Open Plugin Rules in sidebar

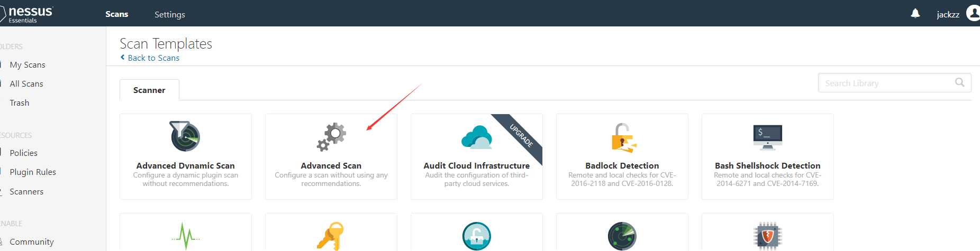coord(33,172)
